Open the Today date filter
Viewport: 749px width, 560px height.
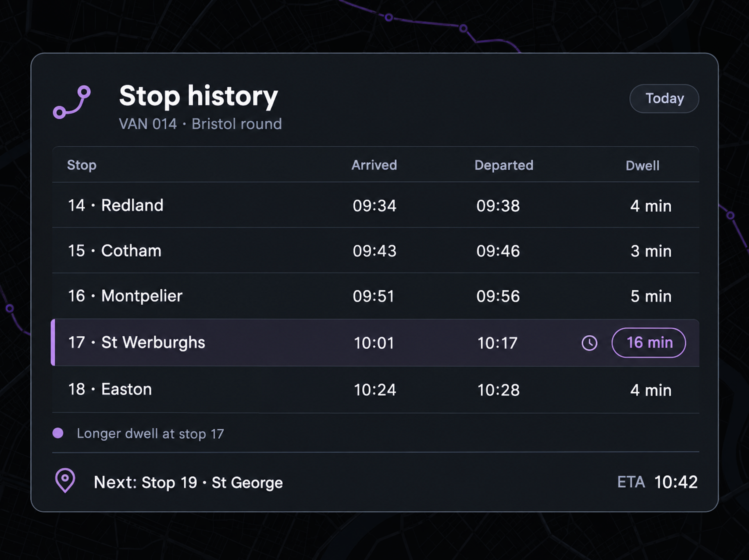[664, 99]
